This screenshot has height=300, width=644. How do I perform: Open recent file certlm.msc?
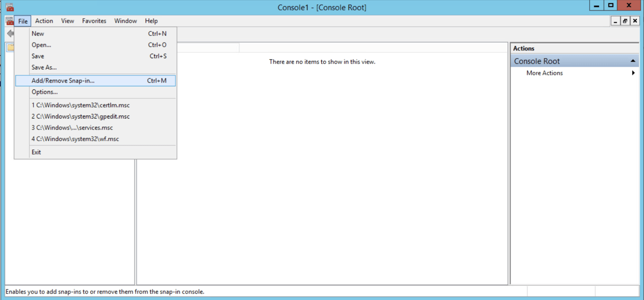(x=81, y=105)
